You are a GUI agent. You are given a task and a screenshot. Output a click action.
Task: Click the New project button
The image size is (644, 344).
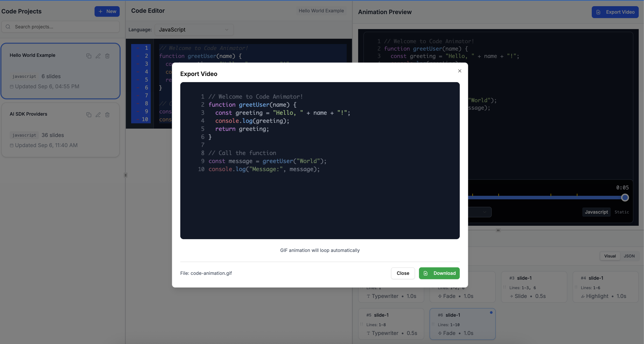(x=107, y=11)
